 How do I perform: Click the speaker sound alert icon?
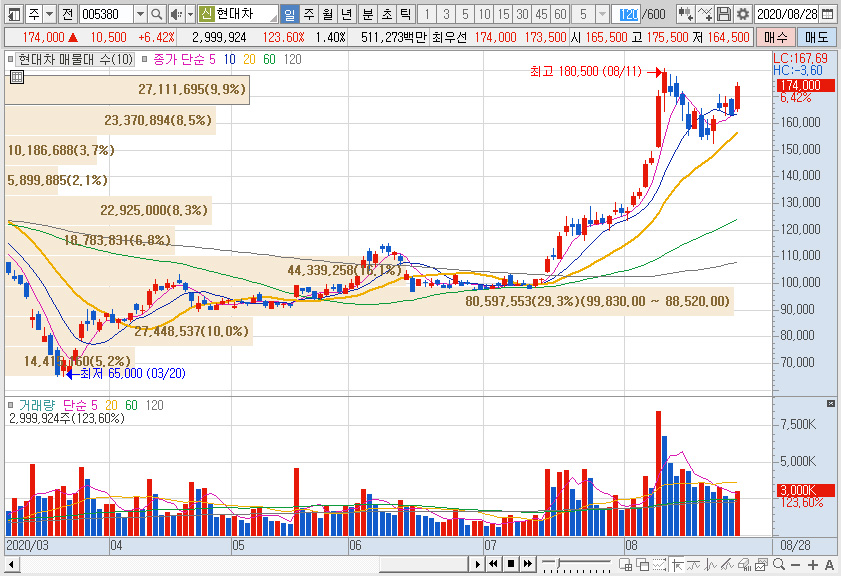point(176,14)
